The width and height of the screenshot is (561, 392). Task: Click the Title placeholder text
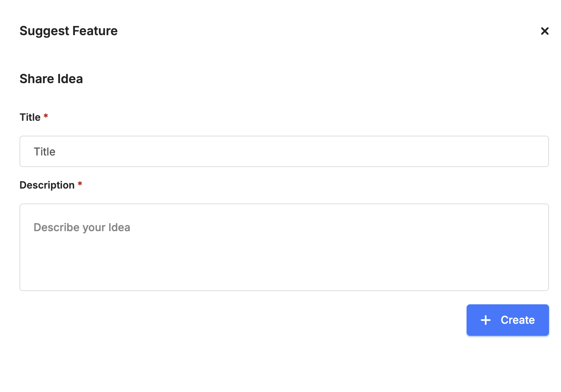click(44, 151)
